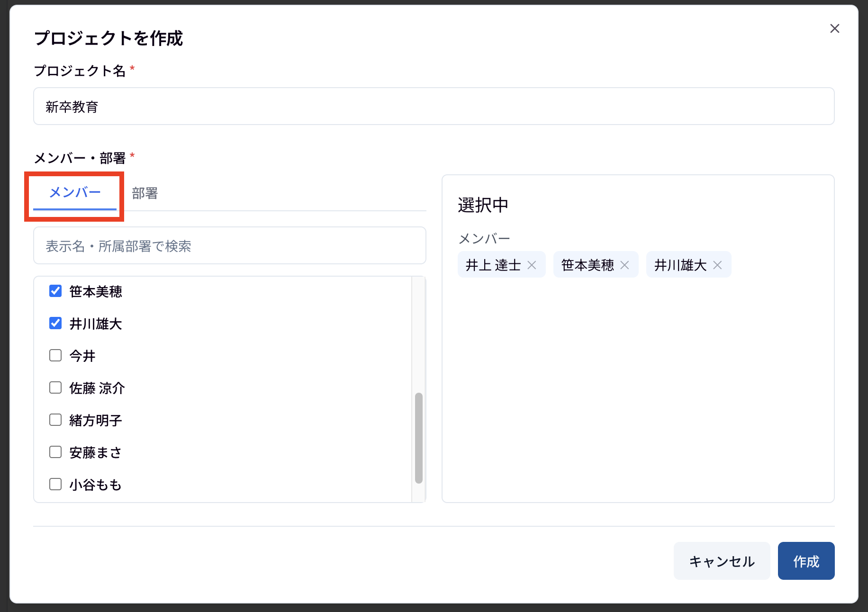
Task: Check 安藤まさ in the list
Action: pos(55,452)
